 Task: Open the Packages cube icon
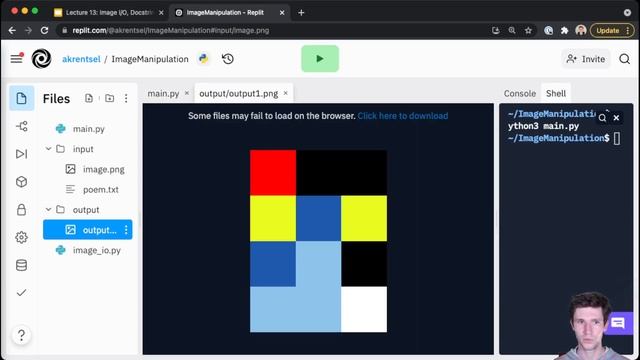click(22, 182)
